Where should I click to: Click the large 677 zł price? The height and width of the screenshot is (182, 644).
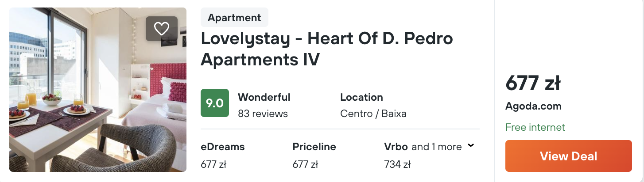click(x=533, y=83)
